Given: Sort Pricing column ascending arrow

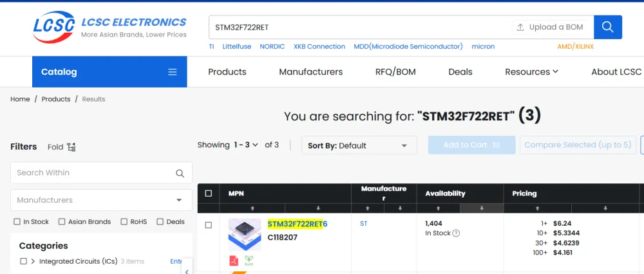Looking at the screenshot, I should coord(538,208).
